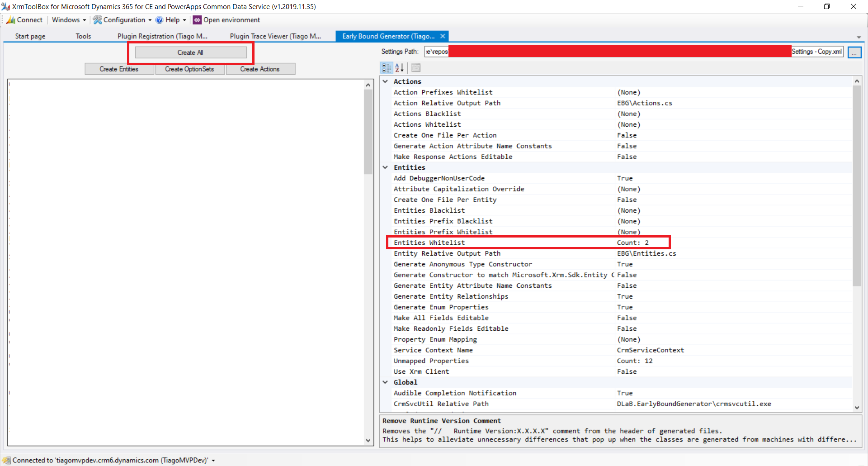The width and height of the screenshot is (868, 466).
Task: Click the connection icon in status bar
Action: click(x=6, y=460)
